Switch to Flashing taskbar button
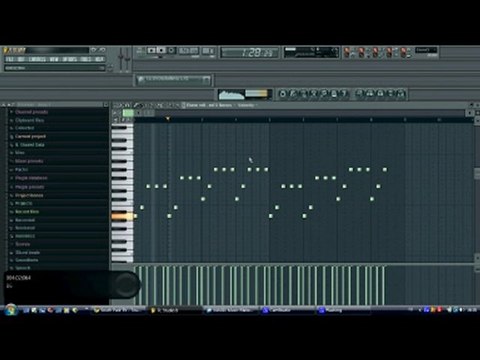 (x=343, y=310)
